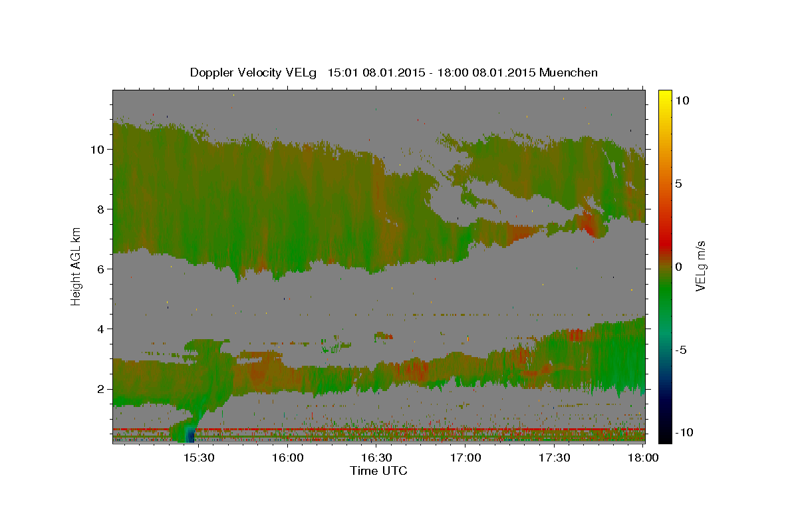Click the height axis label 6
Image resolution: width=798 pixels, height=532 pixels.
100,269
